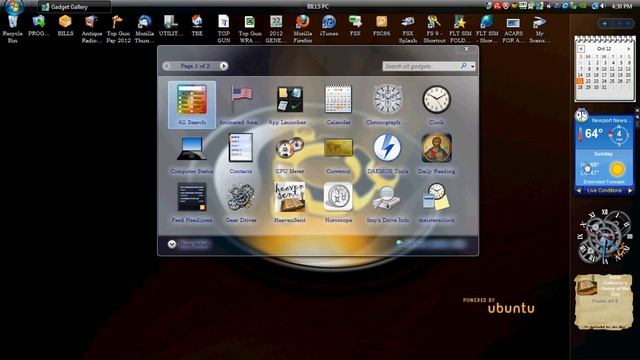Select day 21 in calendar gadget
640x360 pixels.
click(x=580, y=81)
